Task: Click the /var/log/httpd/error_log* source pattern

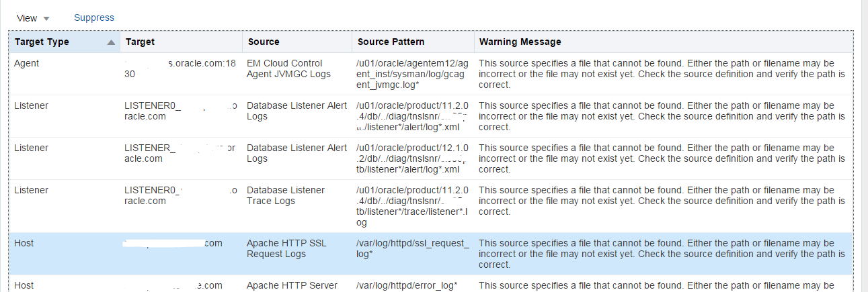Action: [407, 285]
